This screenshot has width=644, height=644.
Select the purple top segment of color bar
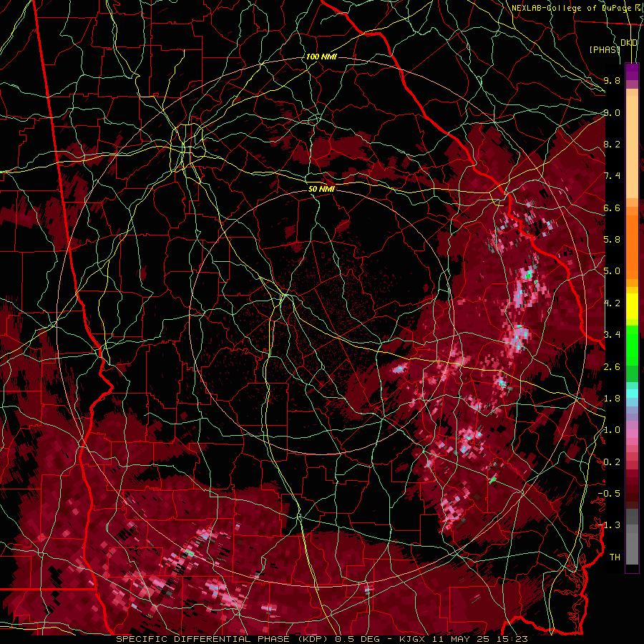click(632, 72)
